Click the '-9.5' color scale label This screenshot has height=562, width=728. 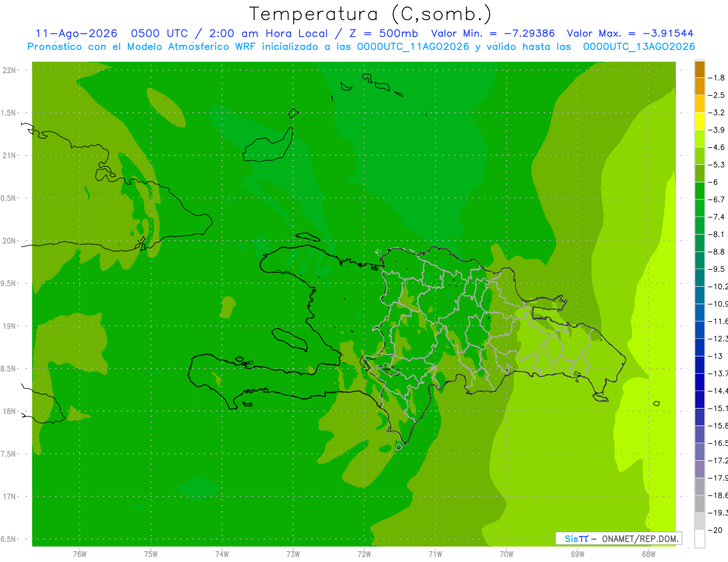click(716, 269)
